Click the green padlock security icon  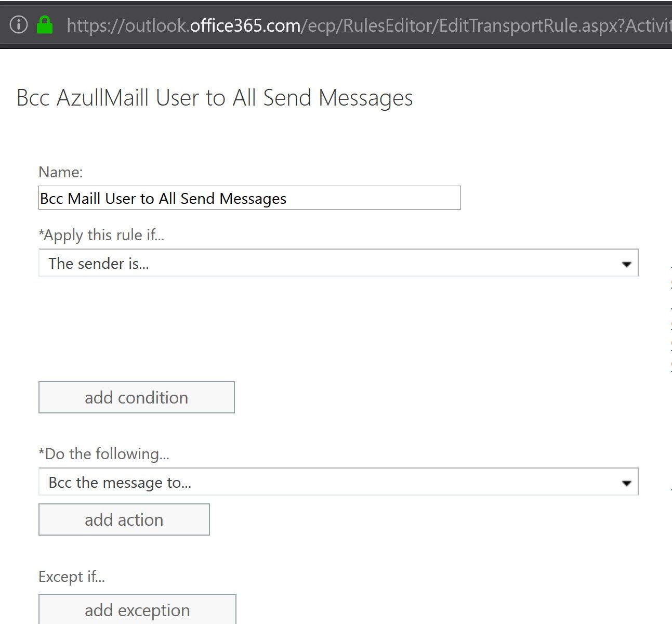[45, 24]
